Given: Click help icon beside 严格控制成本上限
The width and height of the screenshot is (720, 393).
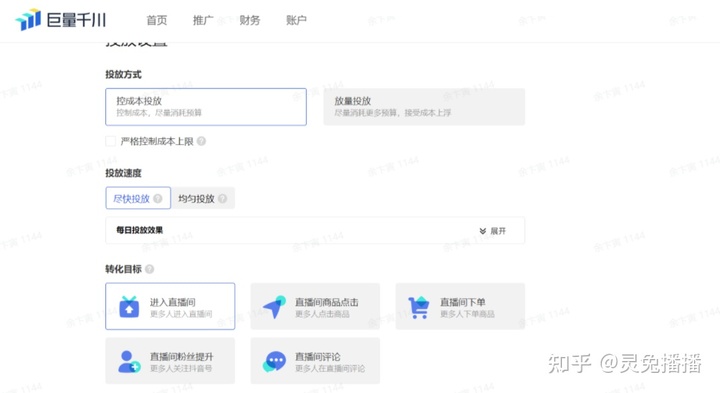Looking at the screenshot, I should [201, 141].
